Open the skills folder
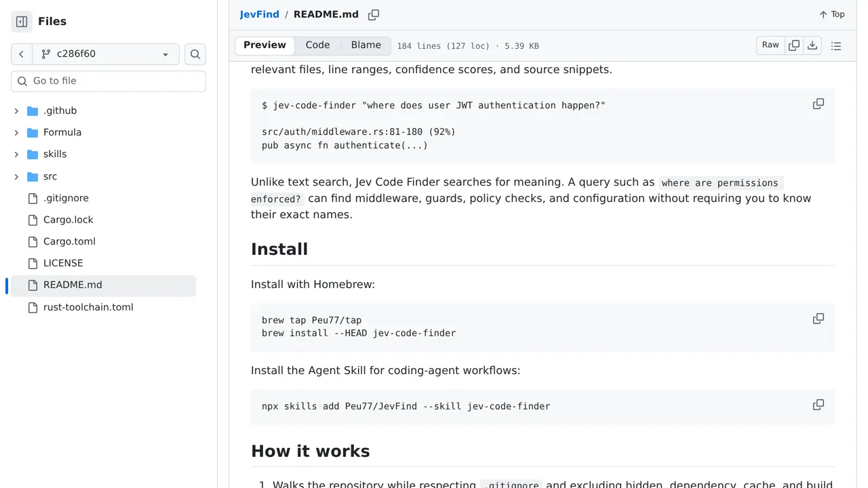The image size is (868, 488). 55,154
